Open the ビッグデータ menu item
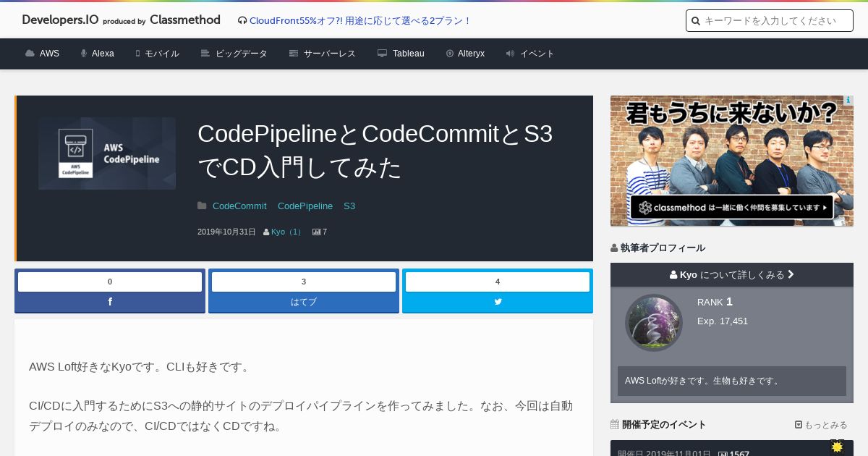Screen dimensions: 868x456 click(x=242, y=54)
